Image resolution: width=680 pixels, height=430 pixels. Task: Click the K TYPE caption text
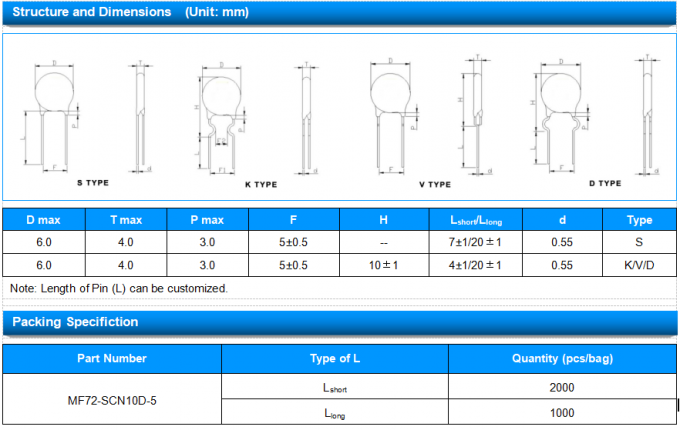point(260,185)
